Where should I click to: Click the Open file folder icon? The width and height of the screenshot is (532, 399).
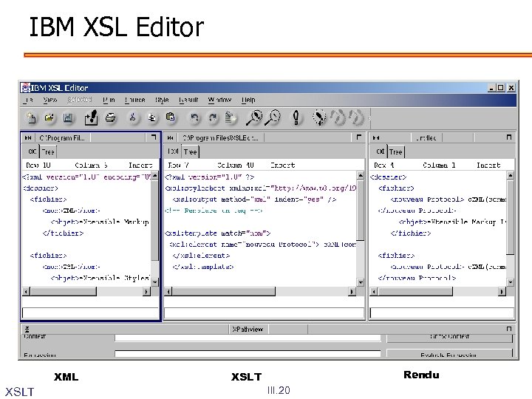pos(50,117)
